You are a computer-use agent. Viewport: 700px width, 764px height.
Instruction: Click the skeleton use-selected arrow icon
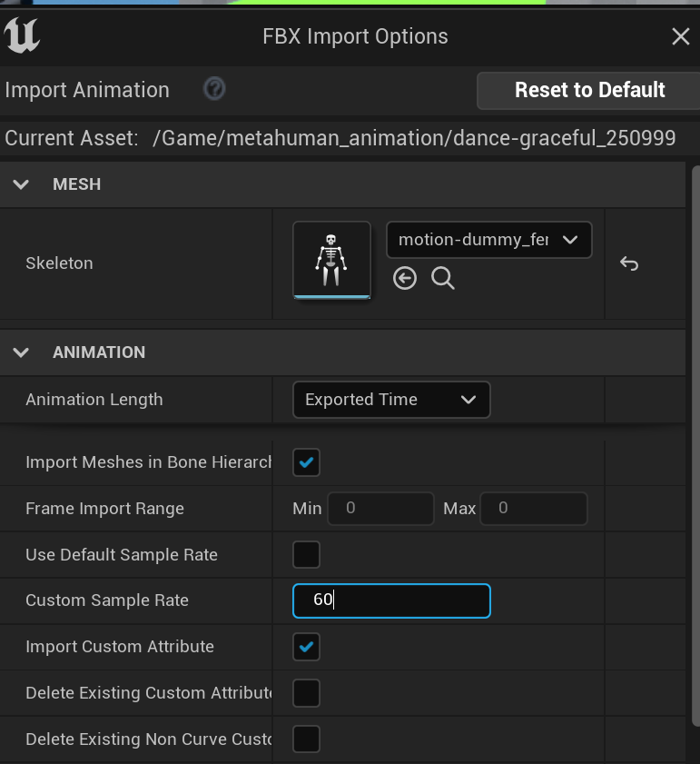coord(405,278)
